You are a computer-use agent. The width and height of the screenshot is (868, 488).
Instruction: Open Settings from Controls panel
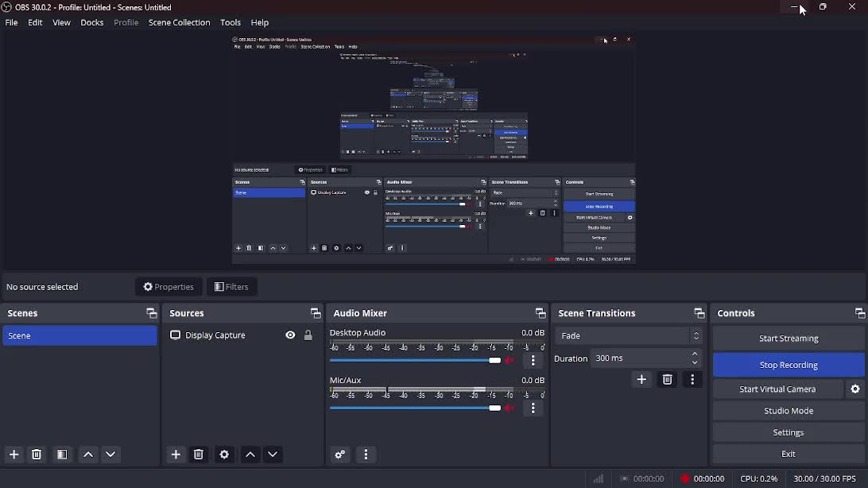(x=789, y=432)
